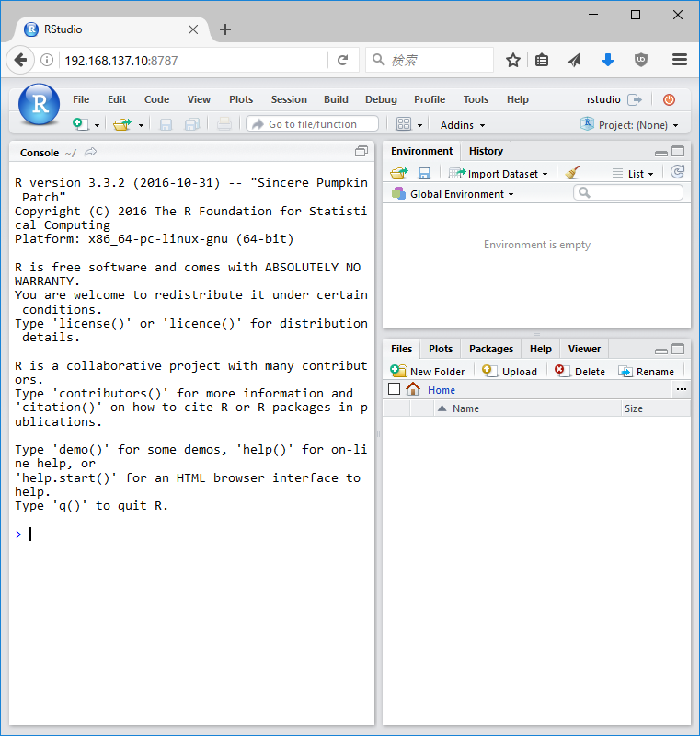
Task: Open the List view dropdown
Action: click(x=633, y=174)
